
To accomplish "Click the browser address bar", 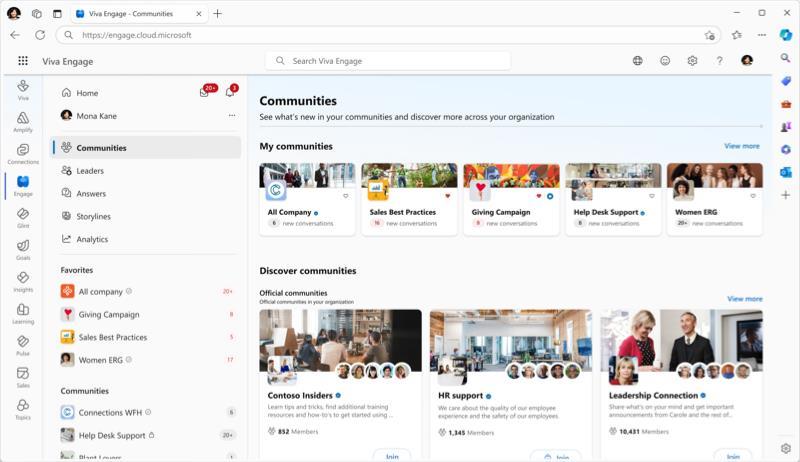I will (388, 35).
